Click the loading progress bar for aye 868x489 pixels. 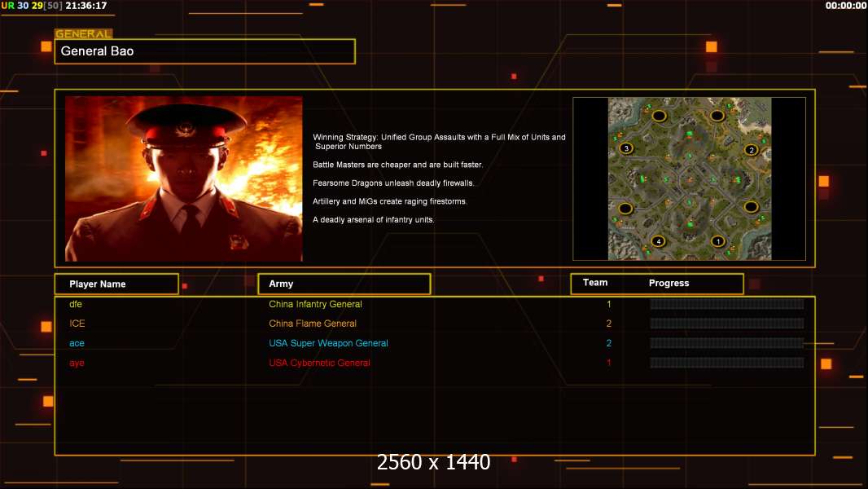727,363
